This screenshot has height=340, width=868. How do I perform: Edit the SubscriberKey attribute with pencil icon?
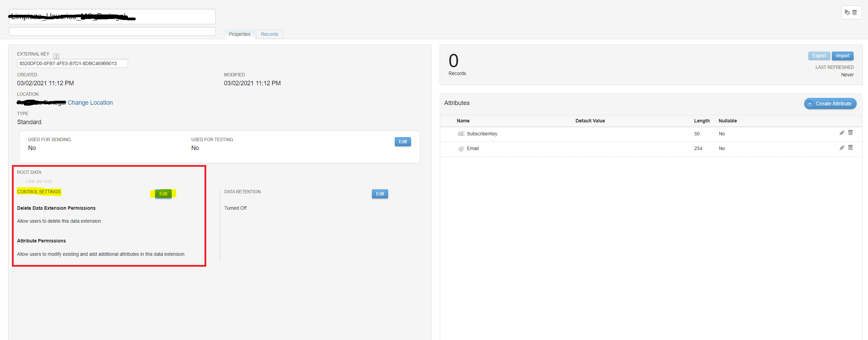[842, 133]
